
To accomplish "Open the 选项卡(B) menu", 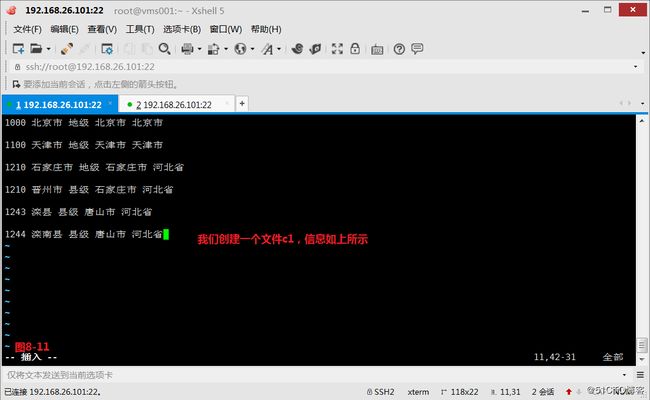I will pyautogui.click(x=182, y=29).
